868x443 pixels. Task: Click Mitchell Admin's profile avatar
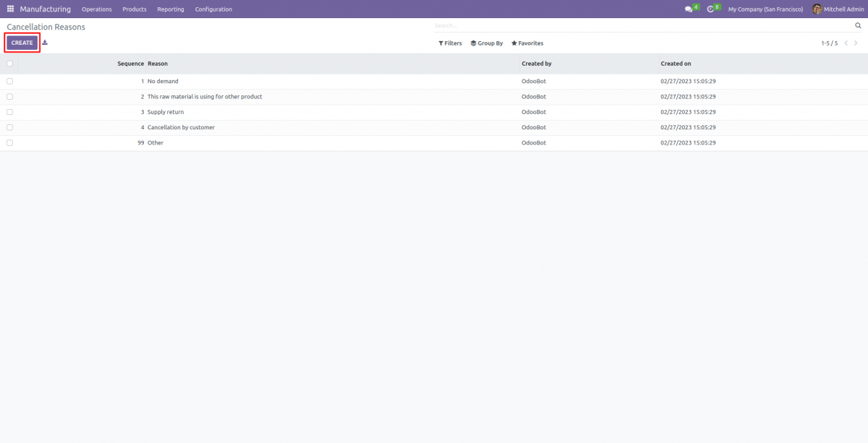pyautogui.click(x=816, y=9)
